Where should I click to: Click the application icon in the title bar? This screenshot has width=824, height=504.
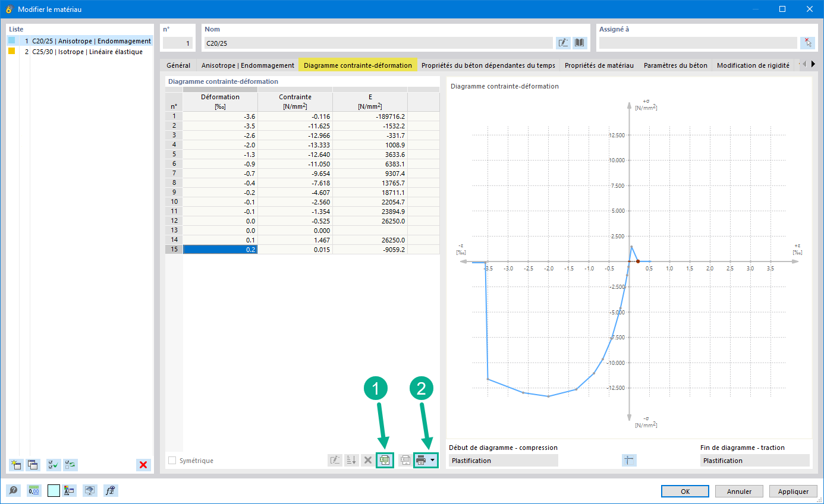pyautogui.click(x=9, y=9)
